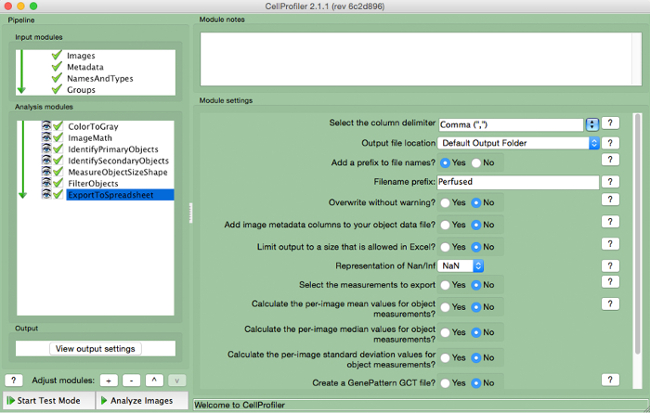Select the NamesAndTypes input module
The width and height of the screenshot is (650, 413).
point(99,78)
